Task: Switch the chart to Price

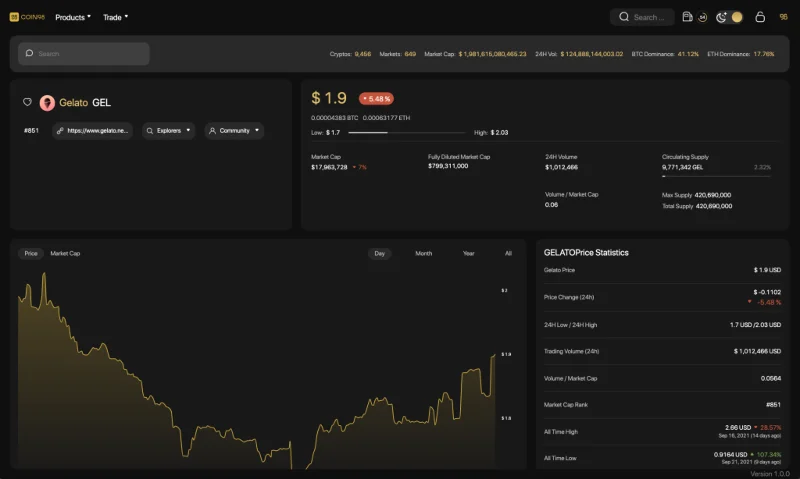Action: (x=31, y=254)
